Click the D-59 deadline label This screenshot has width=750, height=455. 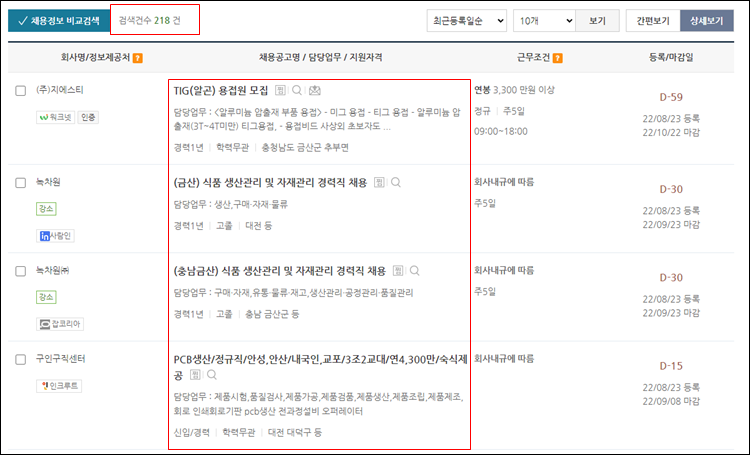pos(671,97)
